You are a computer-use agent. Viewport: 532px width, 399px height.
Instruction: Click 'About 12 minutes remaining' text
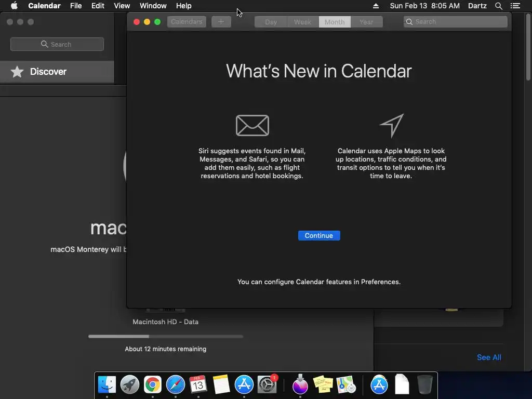tap(166, 349)
